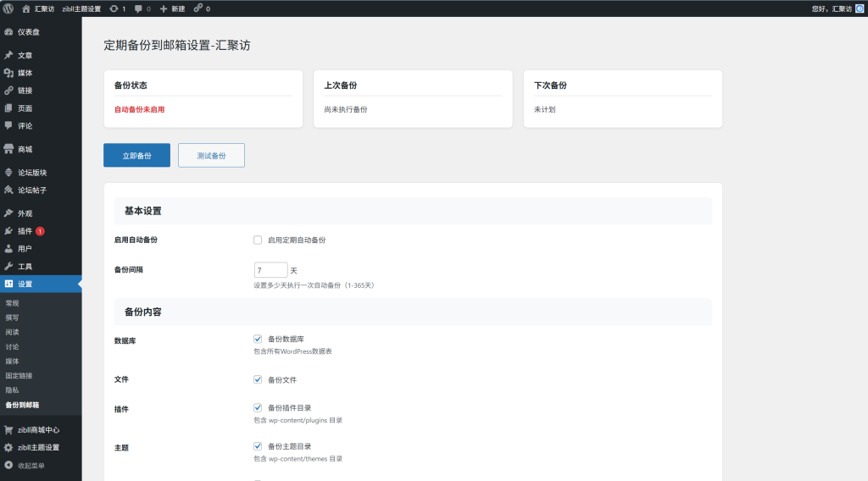
Task: Click the 收起菜单 collapse arrow icon
Action: coord(8,466)
